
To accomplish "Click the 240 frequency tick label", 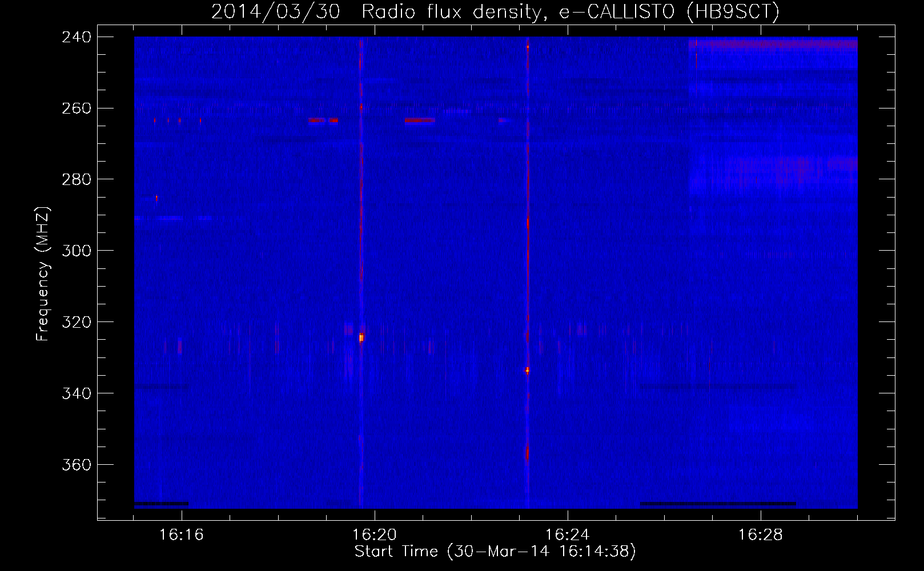I will point(77,37).
